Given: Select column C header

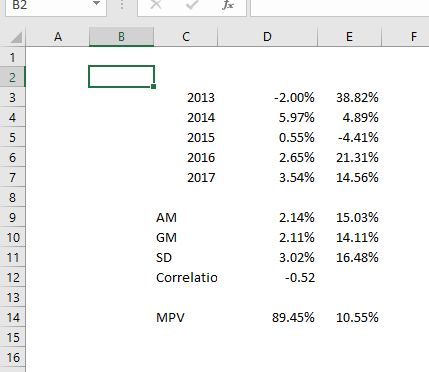Looking at the screenshot, I should pos(186,37).
